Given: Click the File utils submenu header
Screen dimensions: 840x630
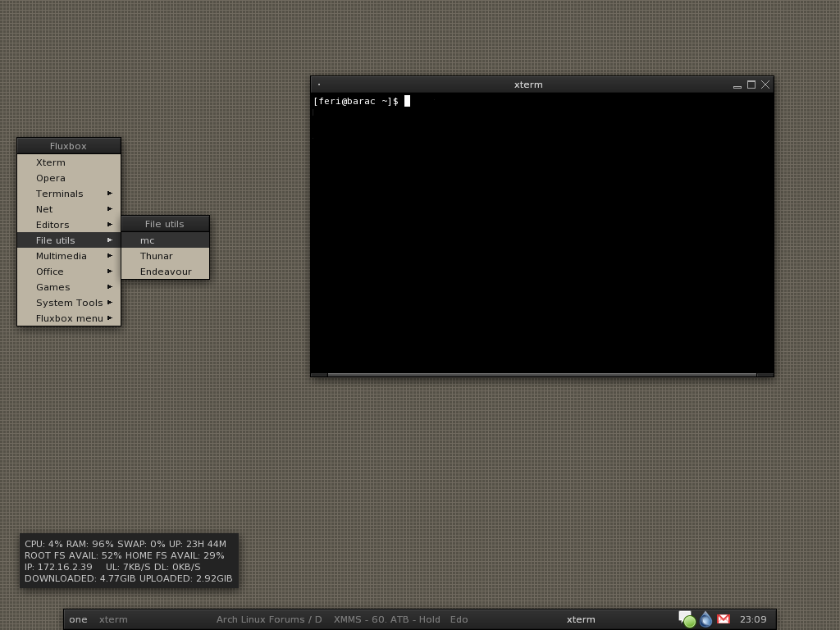Looking at the screenshot, I should pos(165,224).
